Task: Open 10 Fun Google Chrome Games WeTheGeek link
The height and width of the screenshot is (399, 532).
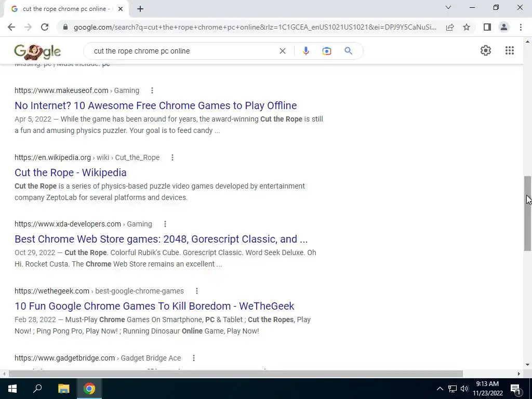Action: pyautogui.click(x=154, y=306)
